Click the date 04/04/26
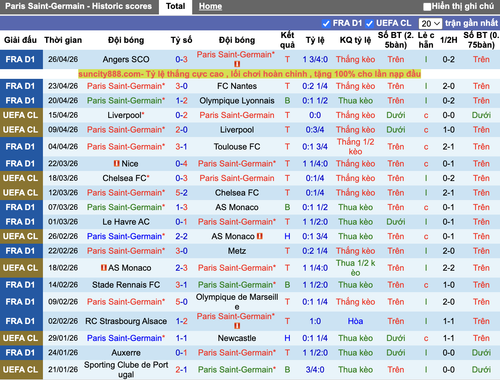This screenshot has width=500, height=380. [63, 147]
